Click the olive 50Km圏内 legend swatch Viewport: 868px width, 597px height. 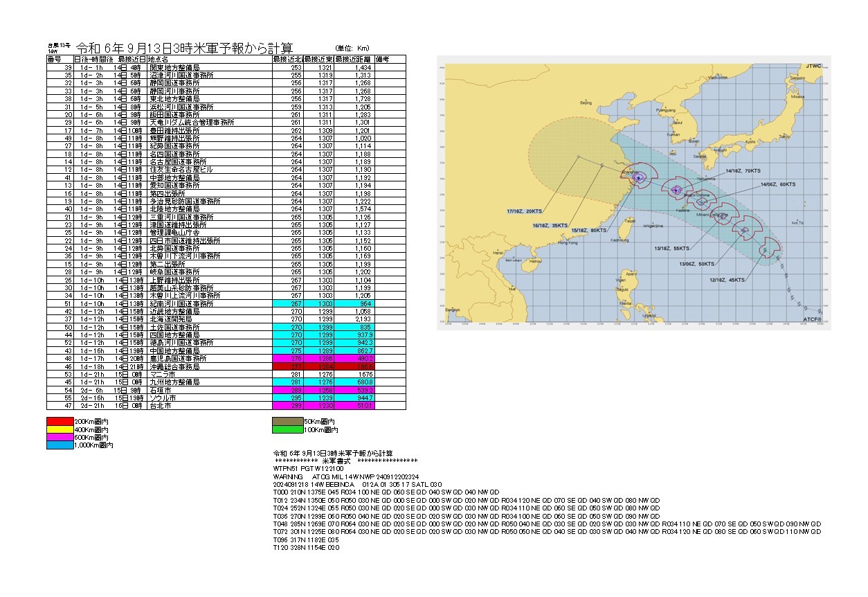(x=289, y=421)
